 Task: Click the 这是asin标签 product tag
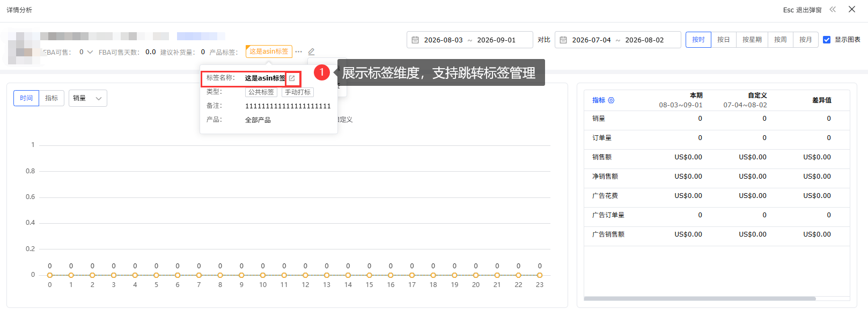tap(269, 52)
